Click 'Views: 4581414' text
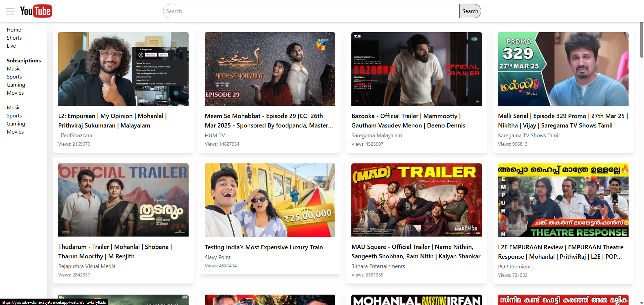The width and height of the screenshot is (644, 305). point(221,266)
